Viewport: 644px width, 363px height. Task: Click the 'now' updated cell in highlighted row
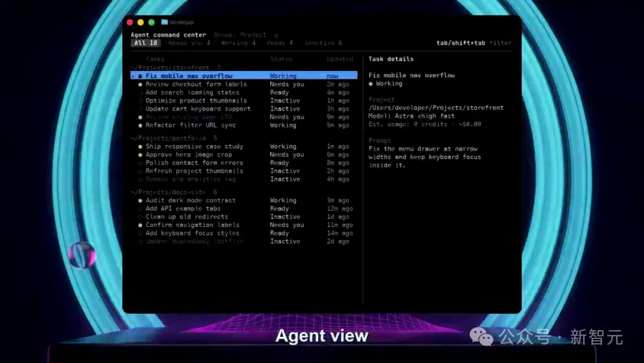(332, 76)
